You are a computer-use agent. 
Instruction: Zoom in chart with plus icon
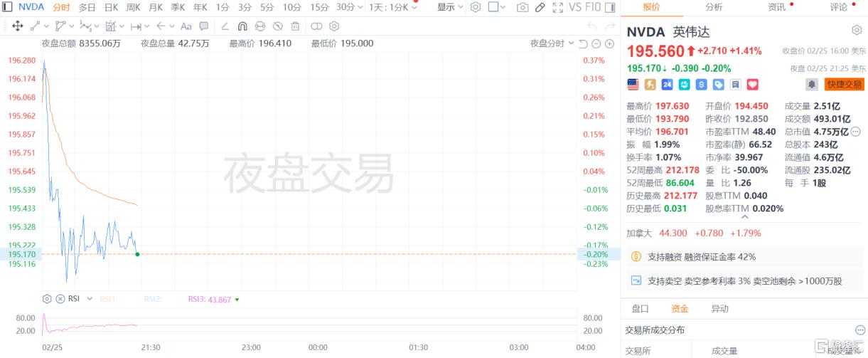609,44
